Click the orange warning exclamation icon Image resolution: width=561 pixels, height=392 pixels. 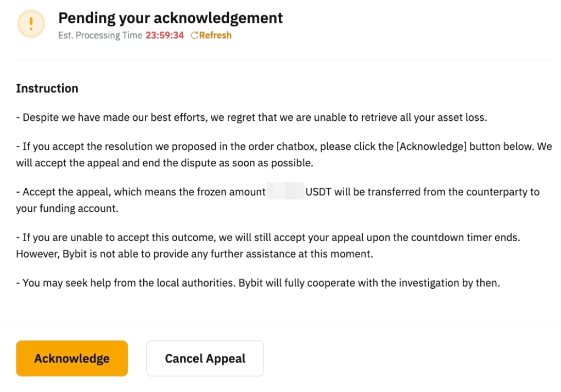point(31,24)
